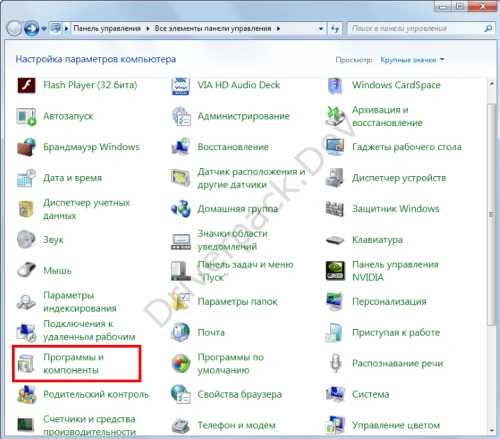The image size is (500, 439).
Task: Open Датчик расположения и другие датчики
Action: point(251,178)
